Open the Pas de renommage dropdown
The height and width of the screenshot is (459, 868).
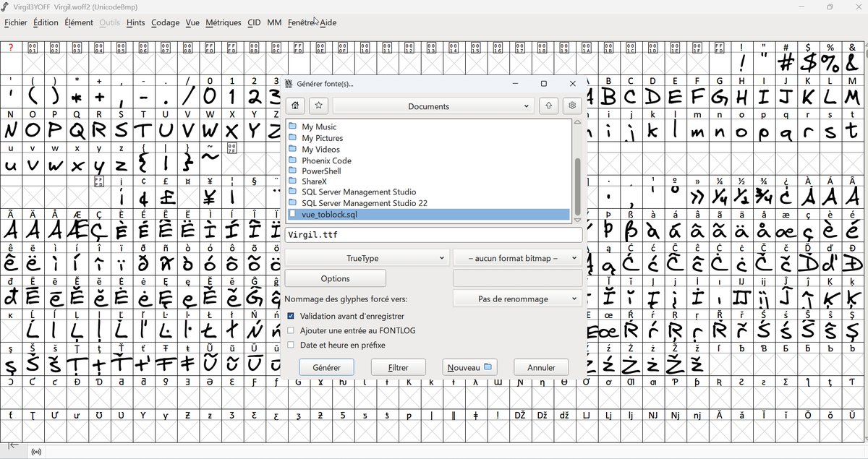tap(518, 299)
